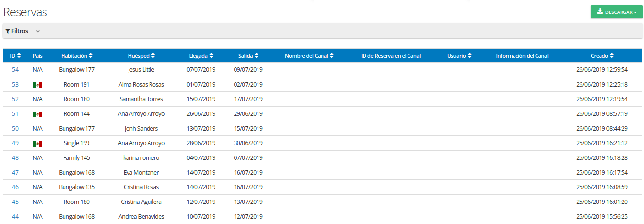Select guest Cristina Aguilera

[x=141, y=202]
